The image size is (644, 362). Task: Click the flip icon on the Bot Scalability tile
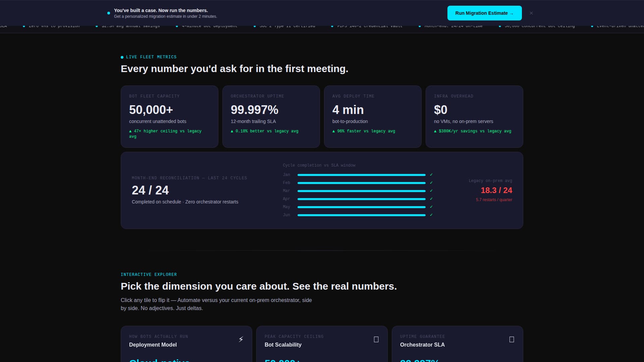coord(376,339)
